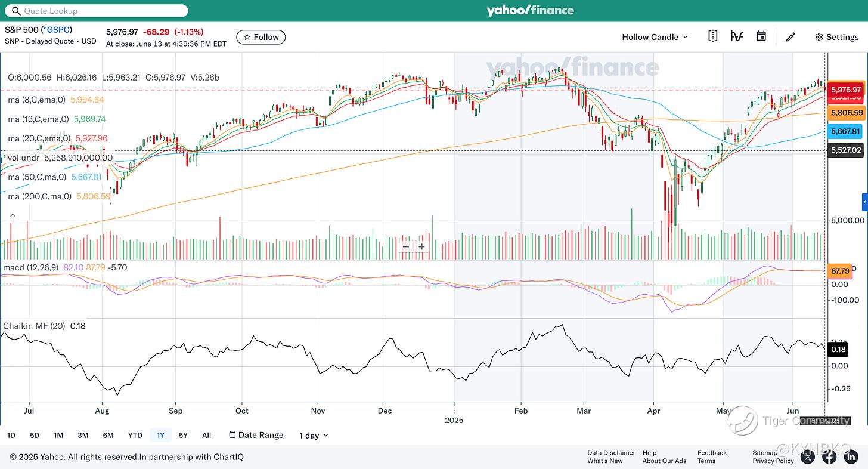Viewport: 868px width, 469px height.
Task: Click the SNP - Delayed Quote text
Action: [40, 41]
